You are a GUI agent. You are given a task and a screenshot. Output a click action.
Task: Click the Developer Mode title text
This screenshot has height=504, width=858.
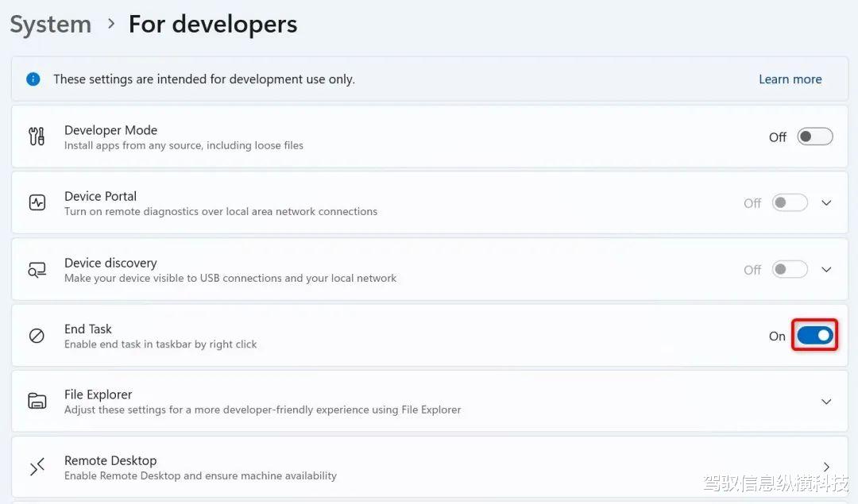(x=110, y=130)
